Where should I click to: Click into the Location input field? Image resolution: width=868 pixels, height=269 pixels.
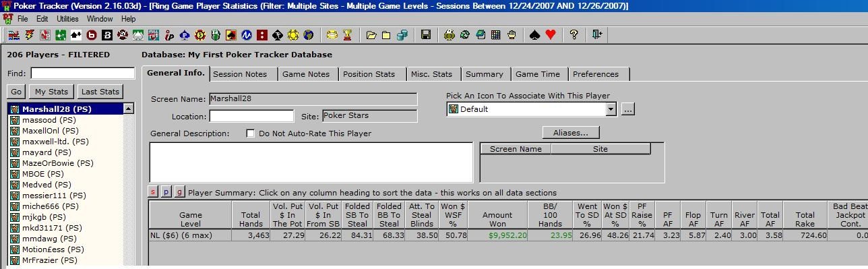click(x=251, y=116)
